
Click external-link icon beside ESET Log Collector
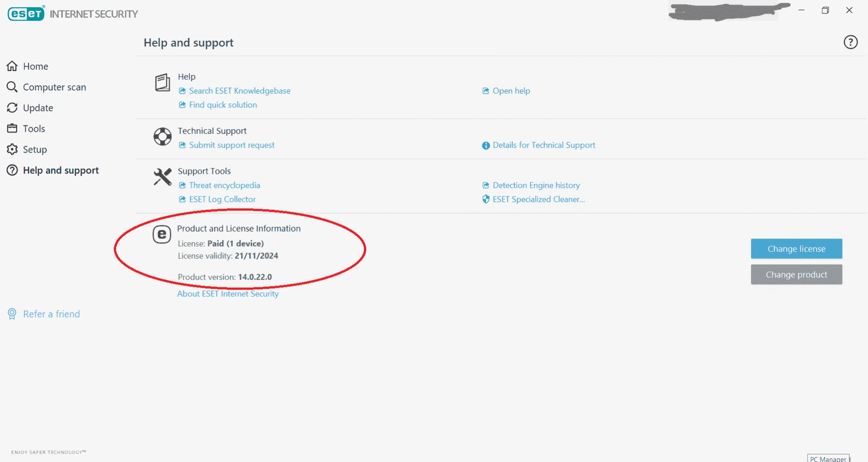point(182,200)
